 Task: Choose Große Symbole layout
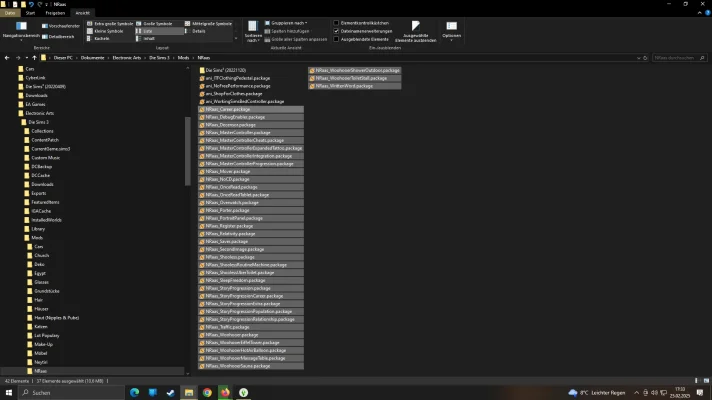[154, 24]
